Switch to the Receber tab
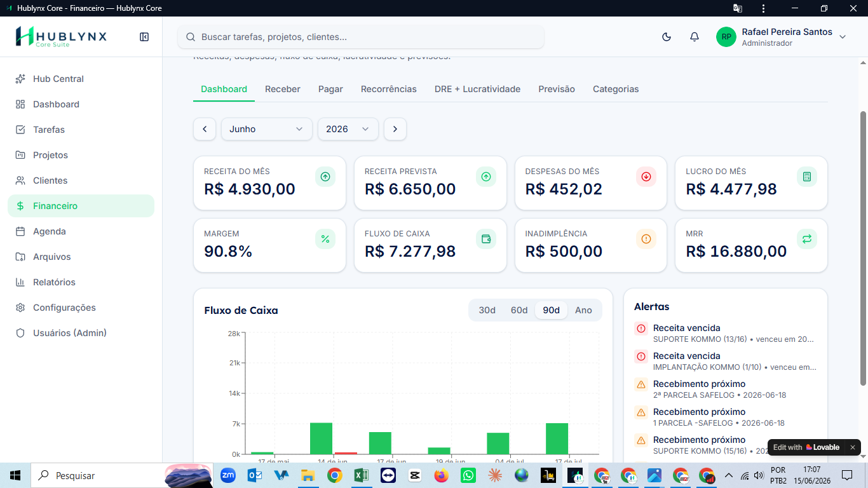 click(x=283, y=89)
